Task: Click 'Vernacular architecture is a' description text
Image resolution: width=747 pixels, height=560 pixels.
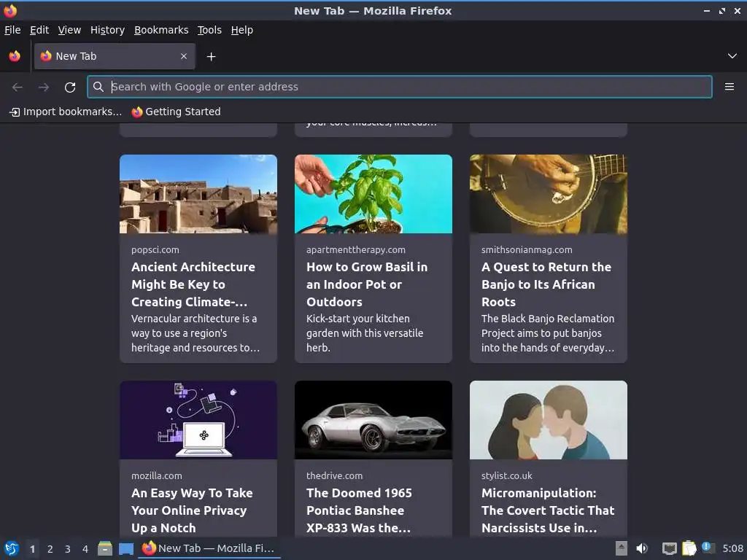Action: (194, 319)
